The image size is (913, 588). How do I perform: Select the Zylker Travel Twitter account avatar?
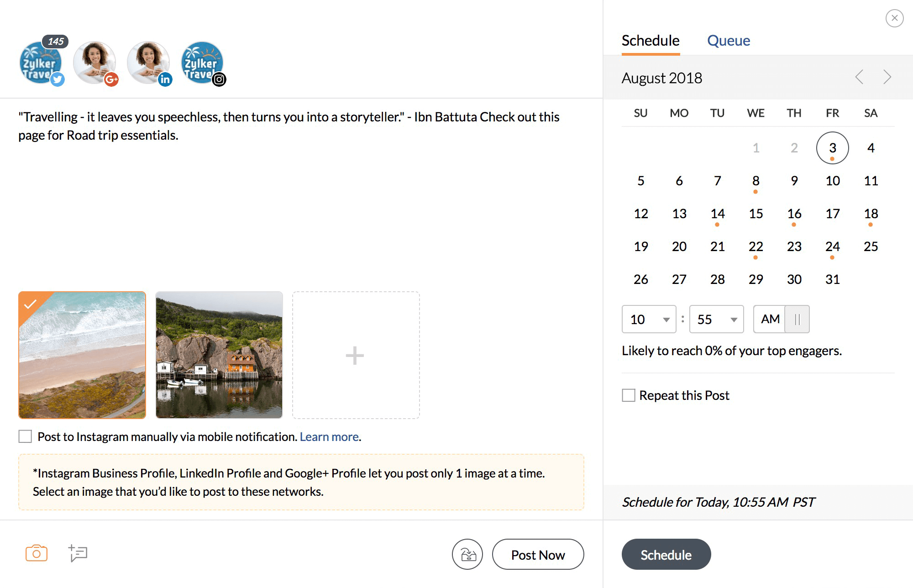coord(41,63)
